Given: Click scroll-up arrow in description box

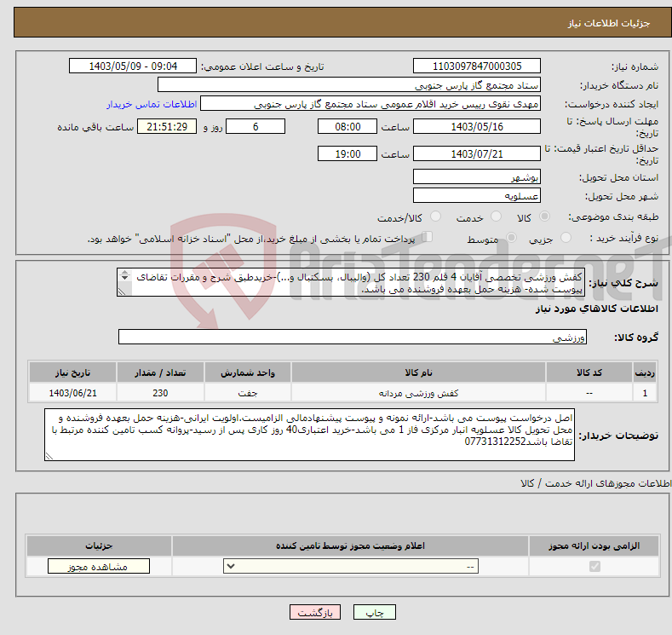Looking at the screenshot, I should pos(124,272).
